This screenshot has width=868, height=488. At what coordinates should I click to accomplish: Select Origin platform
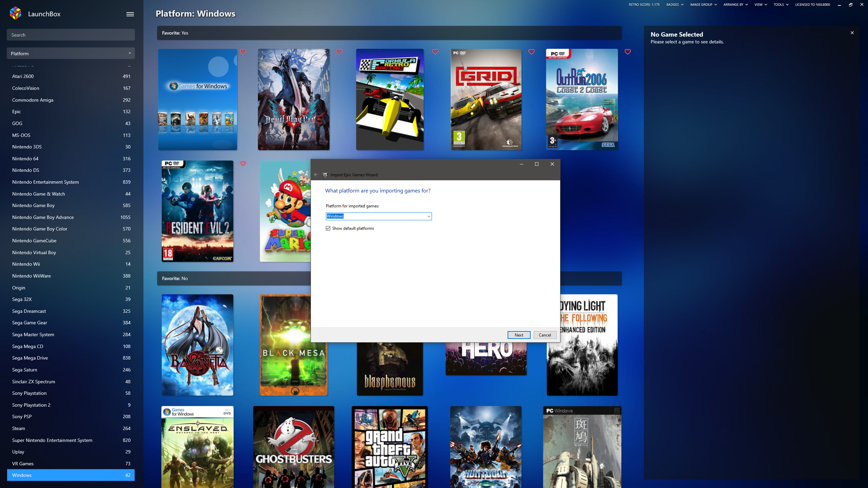point(71,288)
